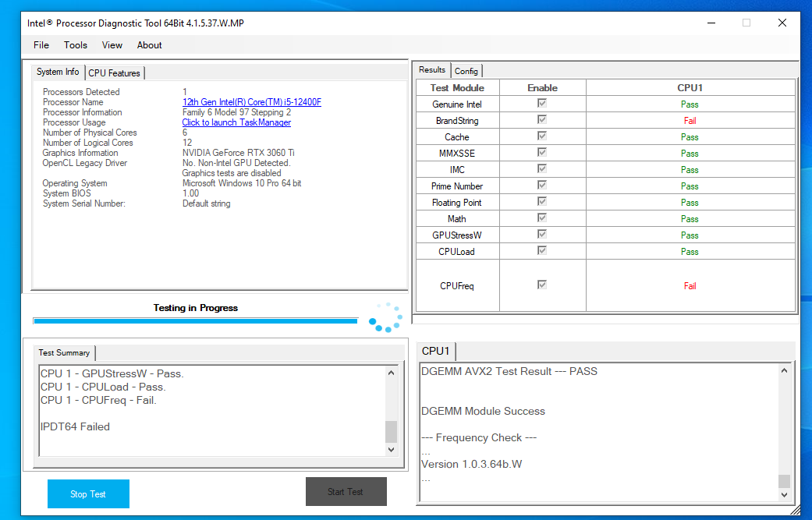This screenshot has width=812, height=520.
Task: Toggle the Genuine Intel enable checkbox
Action: [542, 104]
